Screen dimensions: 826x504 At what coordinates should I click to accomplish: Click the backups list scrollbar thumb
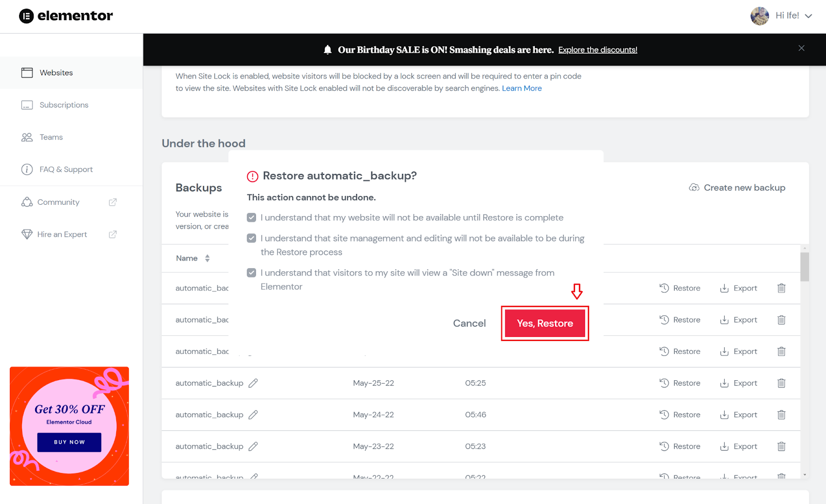point(804,267)
